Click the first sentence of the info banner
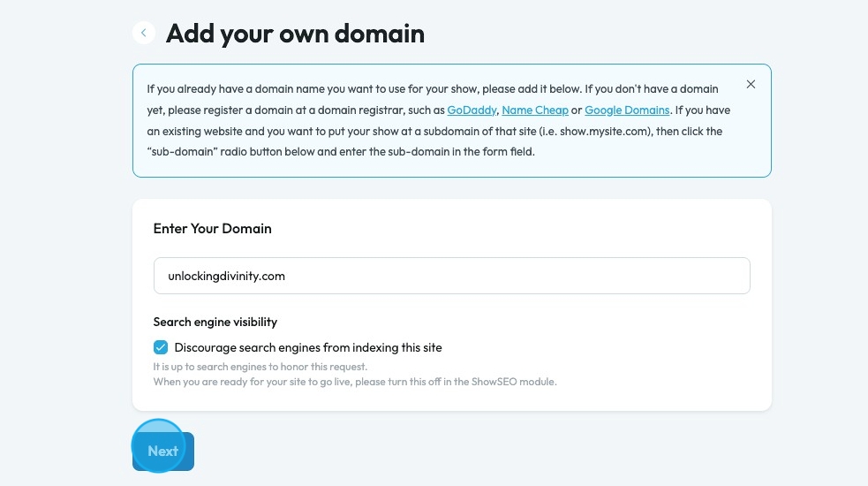This screenshot has height=486, width=868. pyautogui.click(x=353, y=89)
